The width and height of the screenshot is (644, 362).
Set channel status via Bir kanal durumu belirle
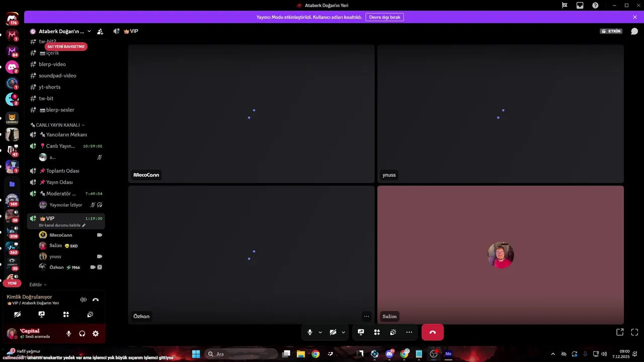62,225
